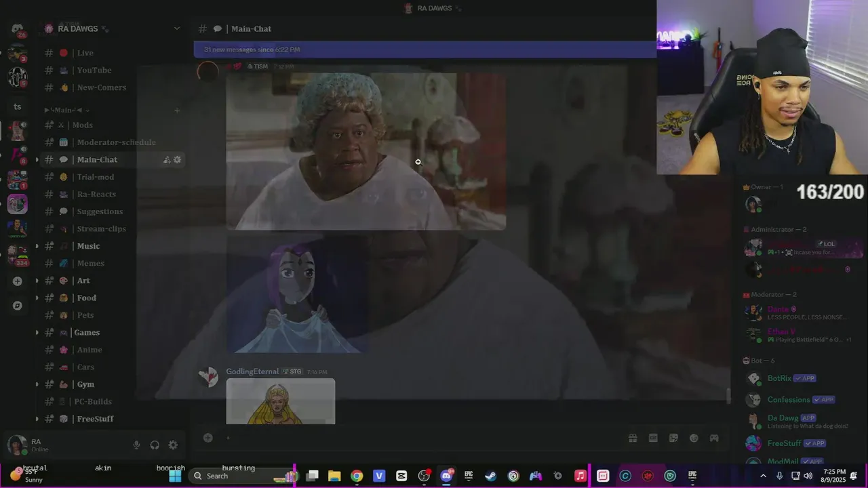Screen dimensions: 868x488
Task: Toggle deafen headphones in user panel
Action: point(155,445)
